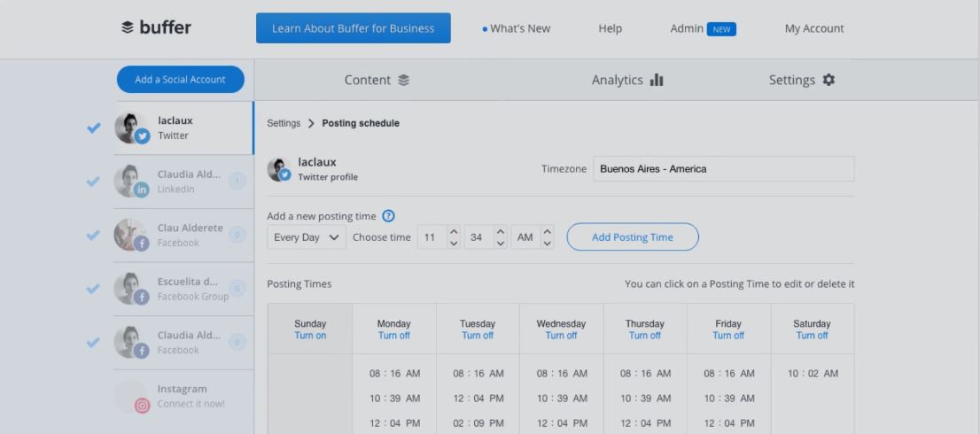The width and height of the screenshot is (980, 434).
Task: Click the laclaux Twitter avatar in sidebar
Action: [131, 128]
